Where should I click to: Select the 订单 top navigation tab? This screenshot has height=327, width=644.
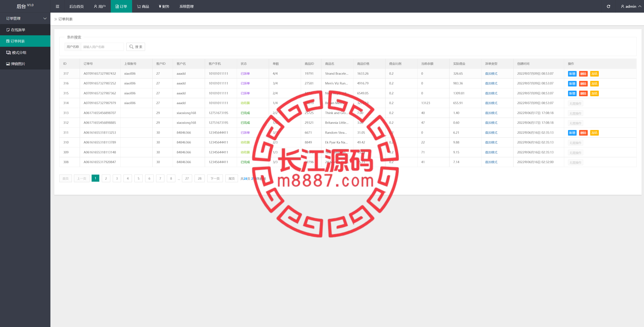[121, 7]
